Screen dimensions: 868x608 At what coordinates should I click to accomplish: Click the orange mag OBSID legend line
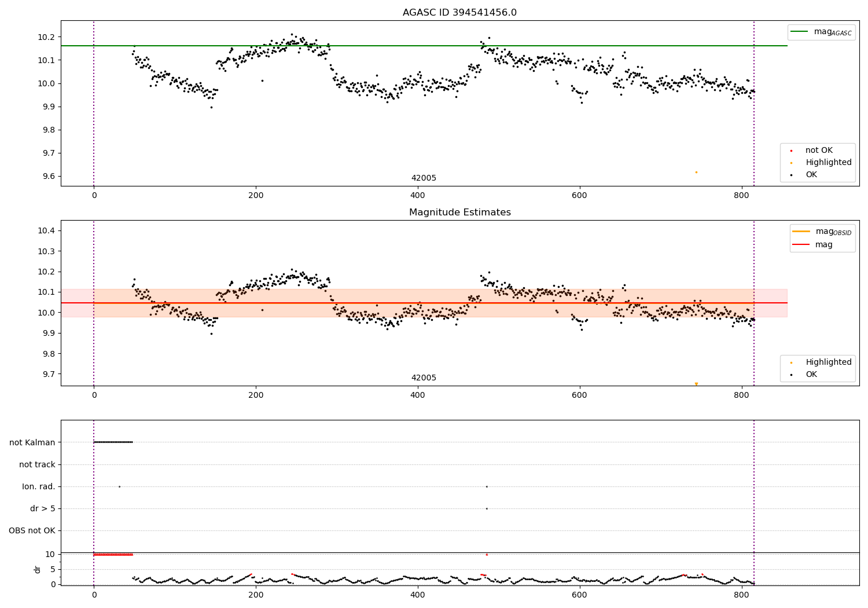tap(801, 232)
